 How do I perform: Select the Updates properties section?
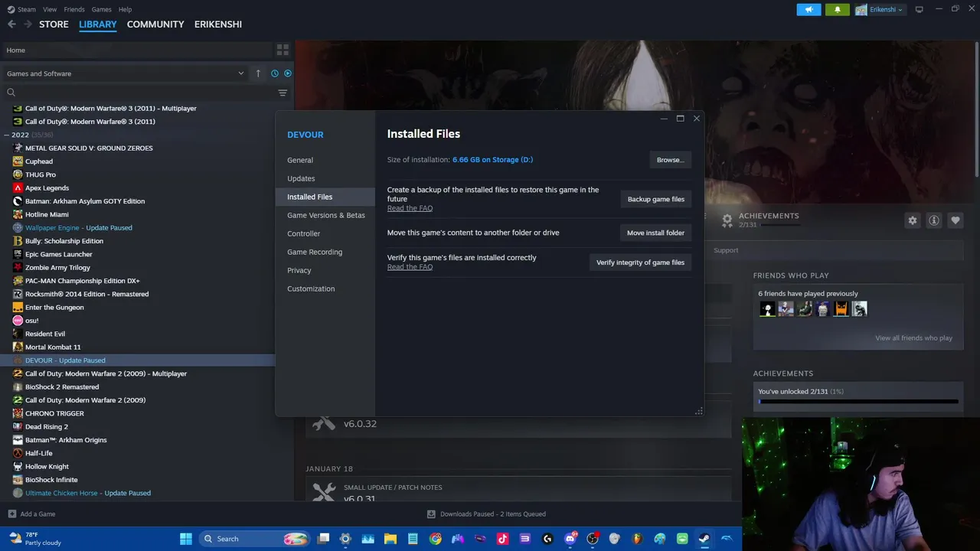pyautogui.click(x=325, y=178)
